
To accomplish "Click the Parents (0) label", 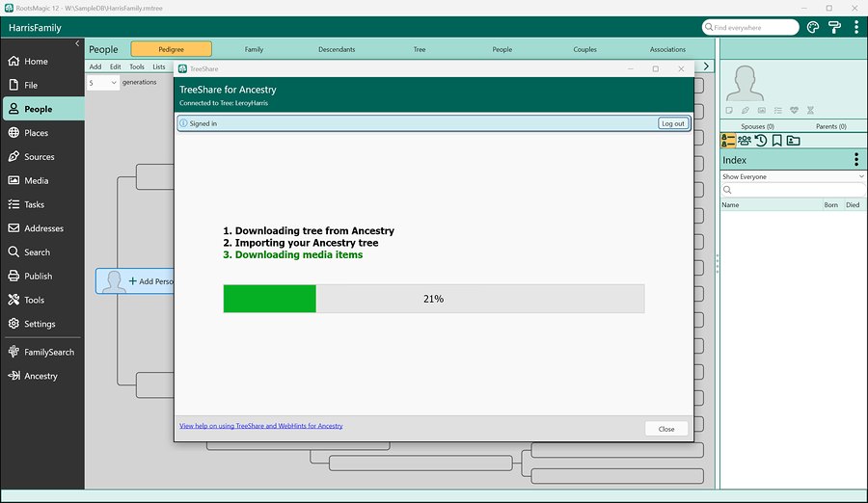I will coord(831,126).
